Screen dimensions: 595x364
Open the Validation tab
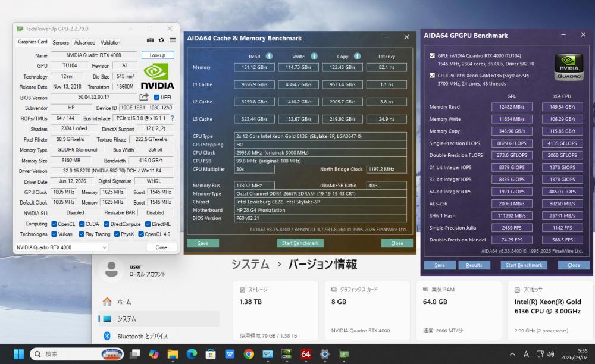(x=111, y=42)
